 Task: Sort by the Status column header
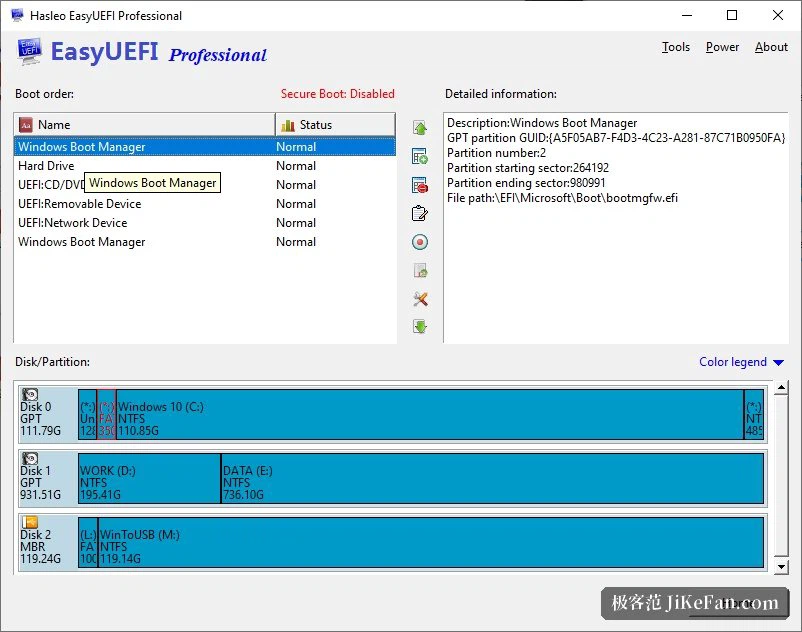(x=336, y=125)
